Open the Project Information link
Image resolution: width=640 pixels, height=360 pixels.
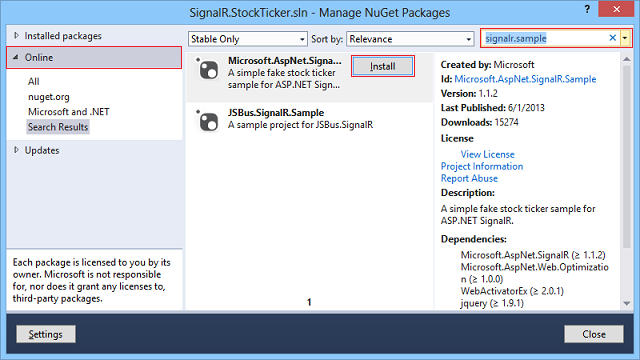click(x=482, y=167)
